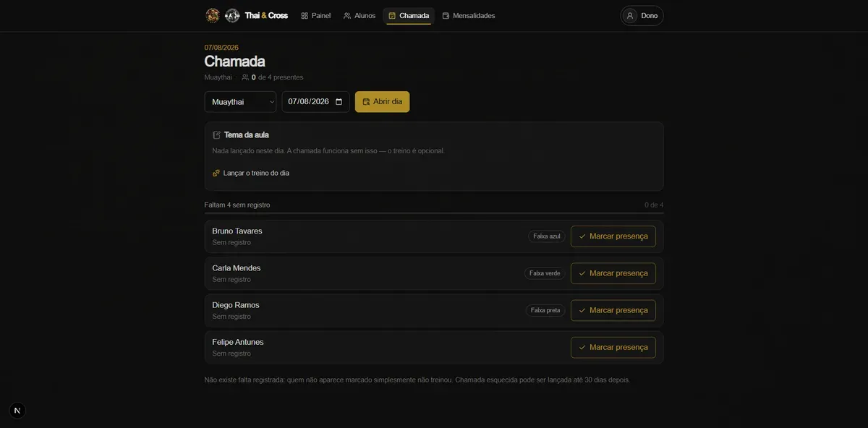Click the Faixa preta badge
The image size is (868, 428).
(545, 310)
